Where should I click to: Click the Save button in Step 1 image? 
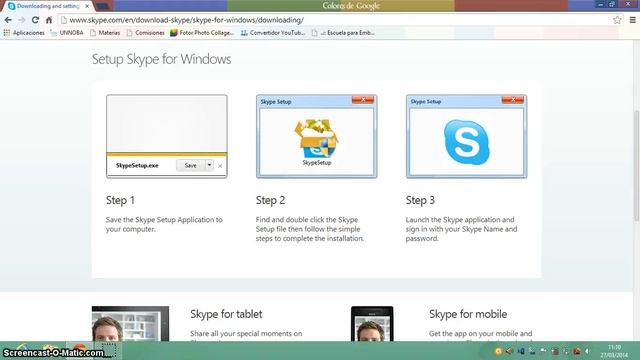coord(191,165)
